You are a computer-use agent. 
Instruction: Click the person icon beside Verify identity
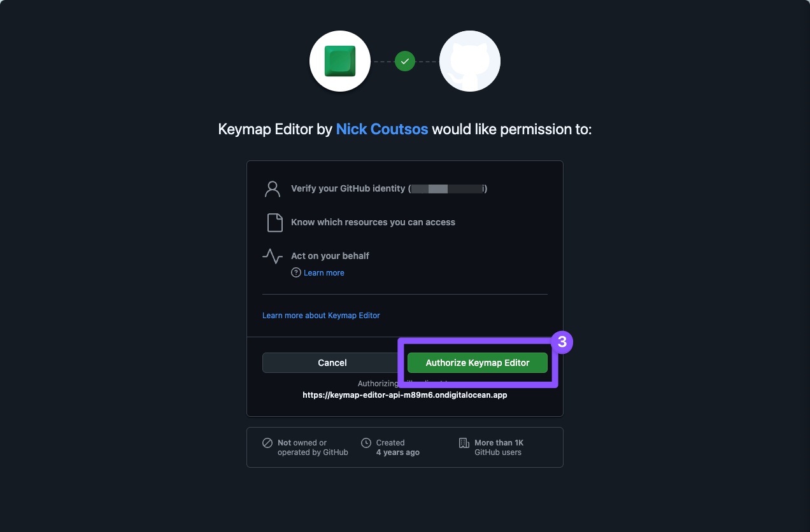[273, 189]
